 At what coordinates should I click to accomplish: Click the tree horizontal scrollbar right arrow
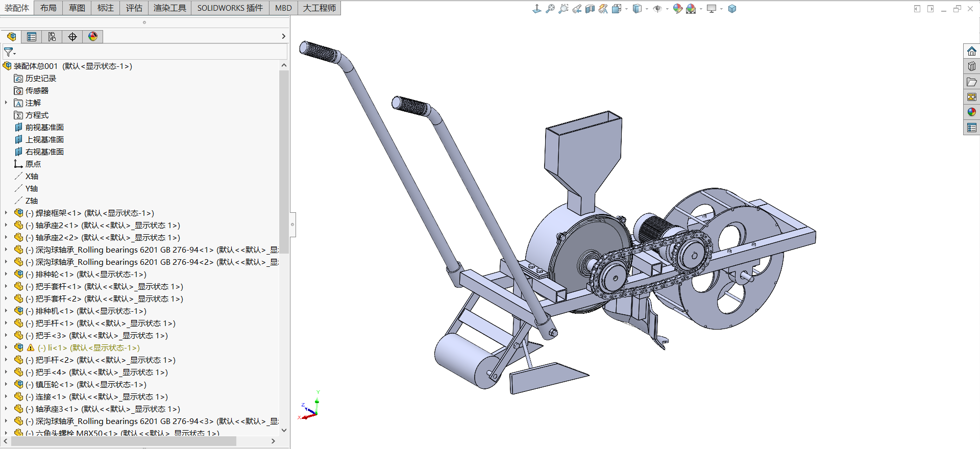pyautogui.click(x=273, y=441)
